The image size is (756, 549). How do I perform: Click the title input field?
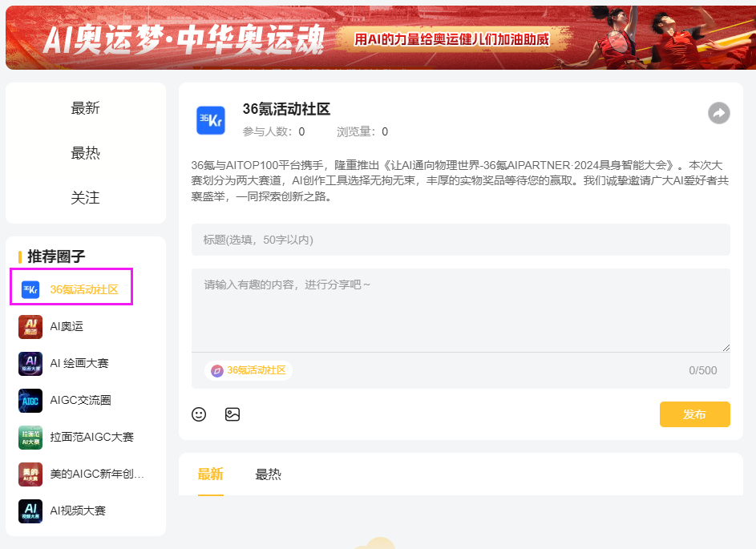(461, 240)
